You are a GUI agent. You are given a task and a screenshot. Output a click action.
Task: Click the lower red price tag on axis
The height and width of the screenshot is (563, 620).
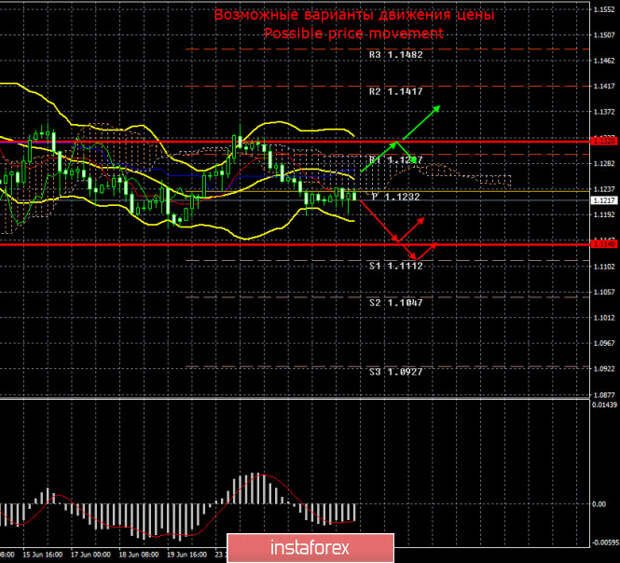point(603,243)
